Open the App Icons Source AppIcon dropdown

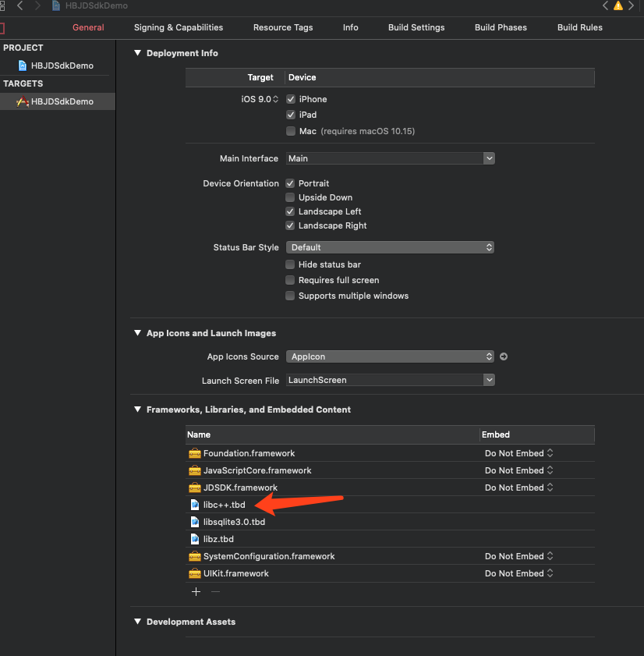[x=390, y=356]
